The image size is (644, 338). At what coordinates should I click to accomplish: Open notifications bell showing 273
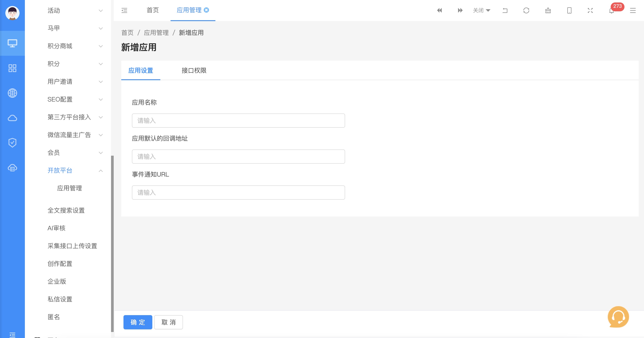click(x=612, y=10)
